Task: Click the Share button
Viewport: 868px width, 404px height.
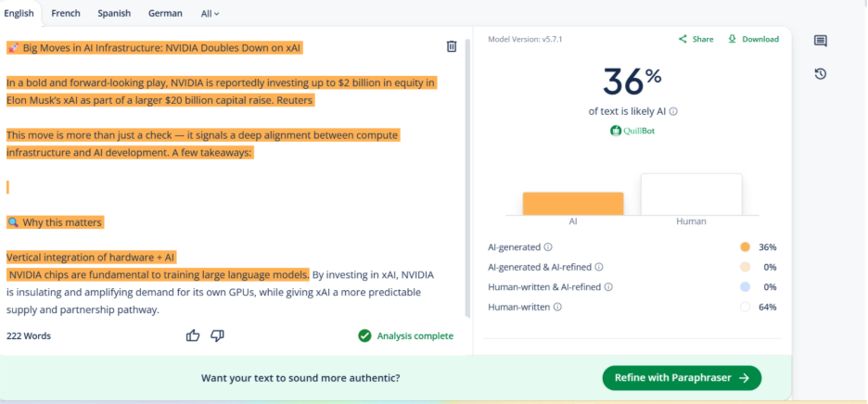Action: (x=696, y=39)
